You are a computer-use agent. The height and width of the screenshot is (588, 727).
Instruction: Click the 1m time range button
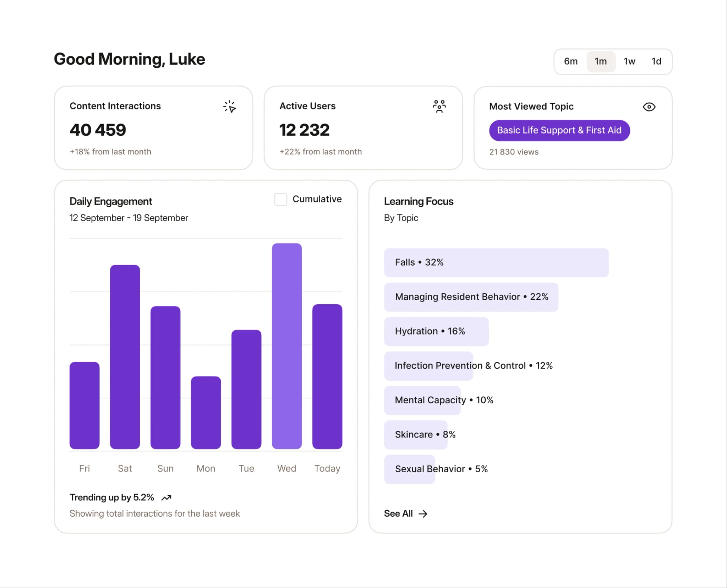tap(600, 61)
